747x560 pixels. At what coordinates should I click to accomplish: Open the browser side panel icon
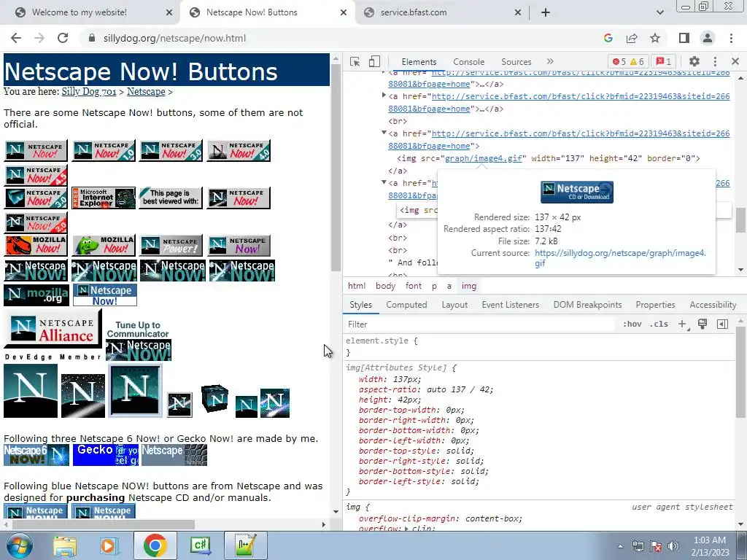coord(684,38)
